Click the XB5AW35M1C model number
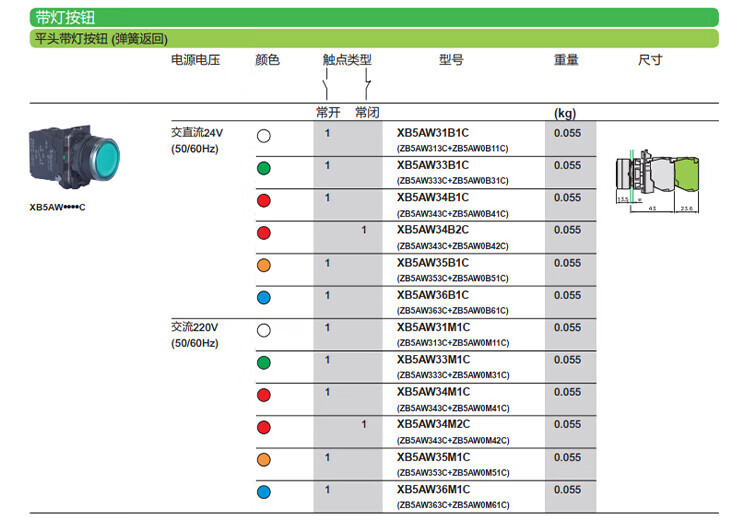This screenshot has width=750, height=532. pyautogui.click(x=433, y=457)
